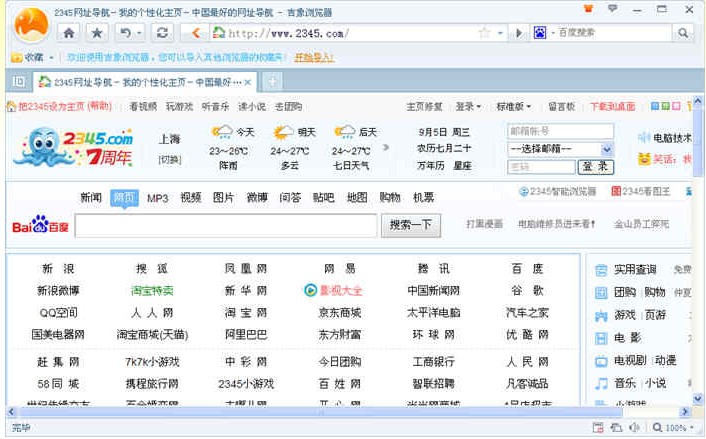Click 把2345设为主页 link
Viewport: 706px width, 439px height.
pyautogui.click(x=51, y=107)
